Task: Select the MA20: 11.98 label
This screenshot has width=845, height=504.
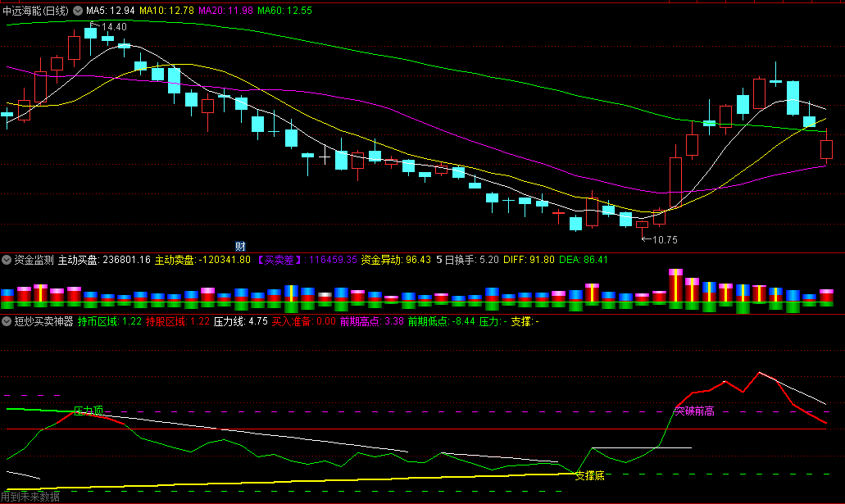Action: pos(225,10)
